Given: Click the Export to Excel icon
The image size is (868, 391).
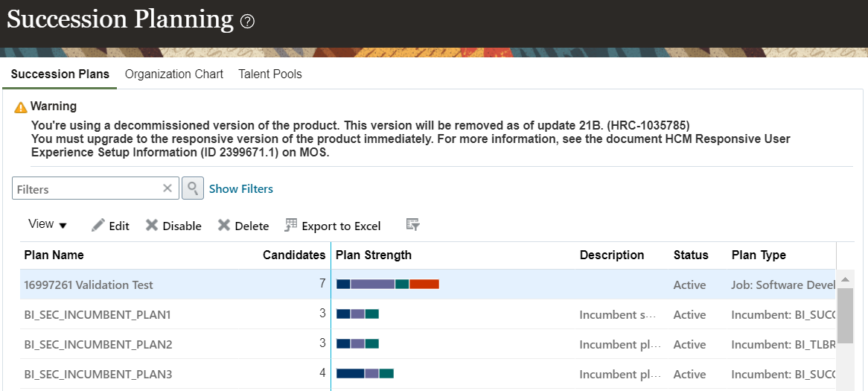Looking at the screenshot, I should pyautogui.click(x=290, y=225).
